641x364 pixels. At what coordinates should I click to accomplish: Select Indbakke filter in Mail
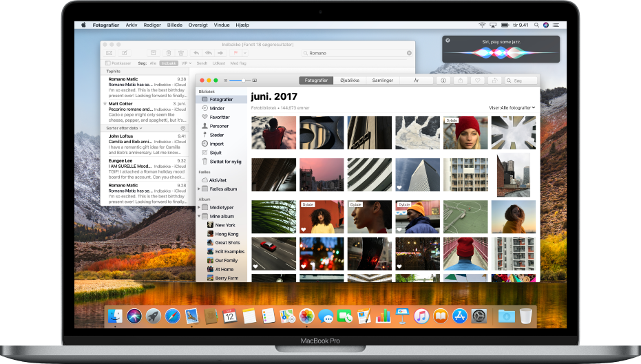pyautogui.click(x=169, y=63)
